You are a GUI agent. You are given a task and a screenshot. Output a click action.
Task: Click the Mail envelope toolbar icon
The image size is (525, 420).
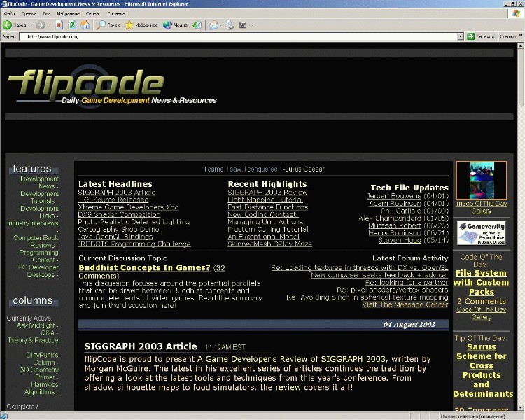coord(213,24)
